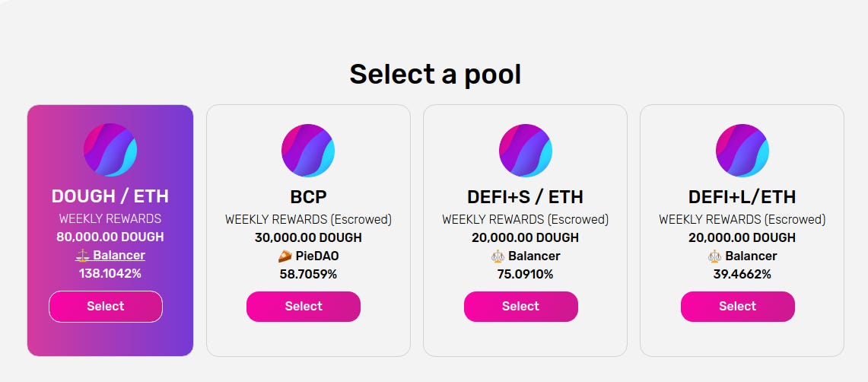Open Balancer link in DEFI+S / ETH card
The image size is (868, 382).
(x=534, y=256)
